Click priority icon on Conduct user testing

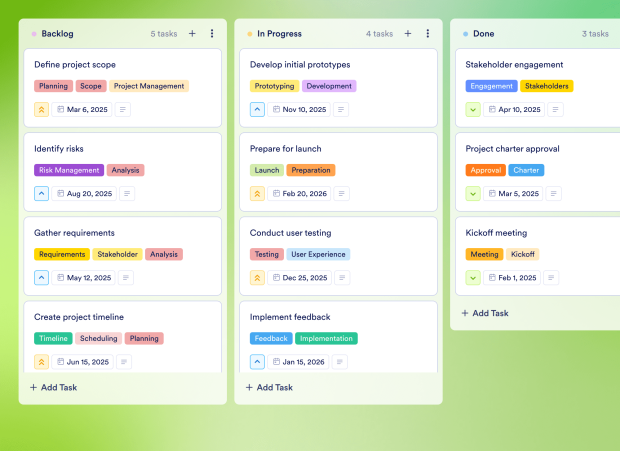tap(257, 277)
